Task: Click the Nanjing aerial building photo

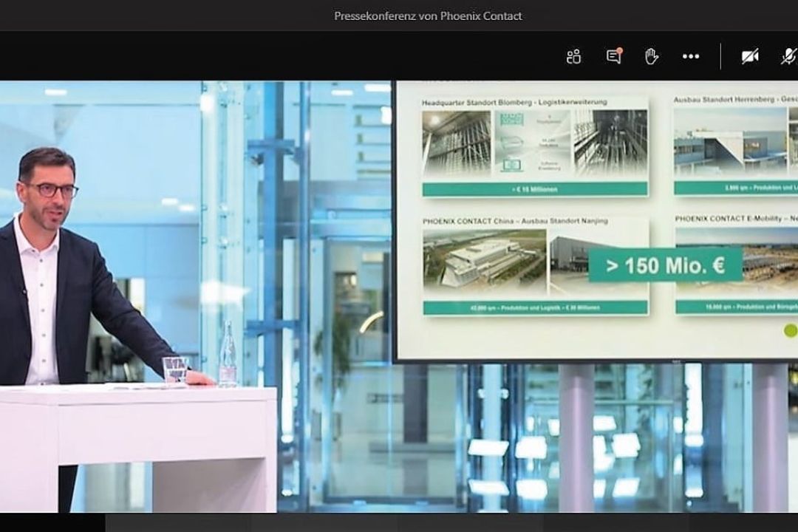Action: 485,263
